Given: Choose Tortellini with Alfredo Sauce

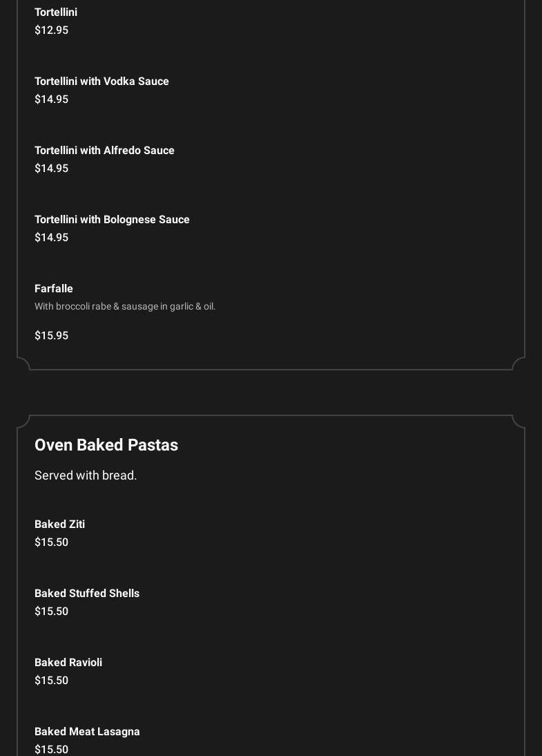Looking at the screenshot, I should [x=104, y=151].
